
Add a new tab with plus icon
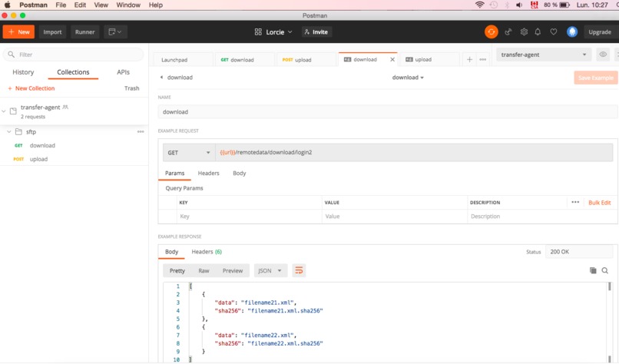click(469, 60)
